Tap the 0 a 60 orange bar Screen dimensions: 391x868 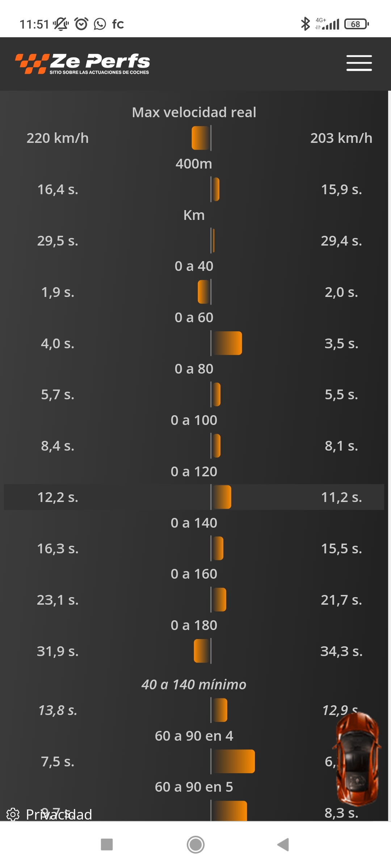pyautogui.click(x=226, y=343)
